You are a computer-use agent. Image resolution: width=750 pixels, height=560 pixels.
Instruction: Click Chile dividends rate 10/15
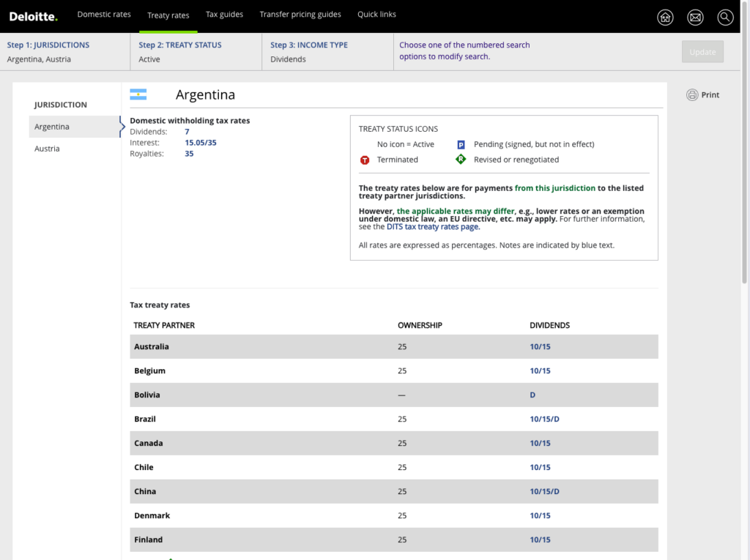[x=540, y=467]
